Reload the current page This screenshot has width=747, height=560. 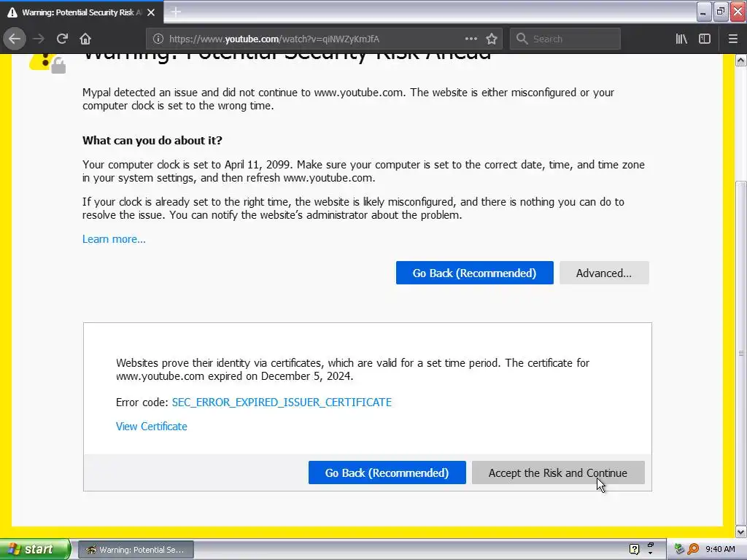tap(62, 39)
